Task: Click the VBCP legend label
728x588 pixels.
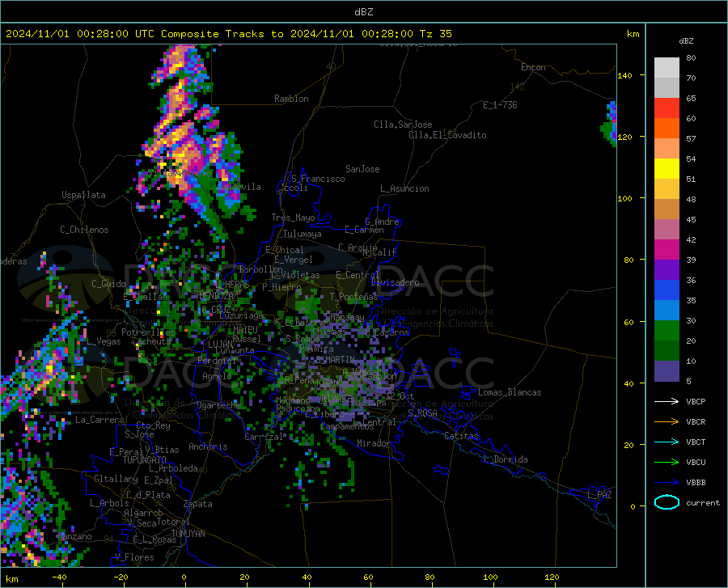Action: (696, 401)
